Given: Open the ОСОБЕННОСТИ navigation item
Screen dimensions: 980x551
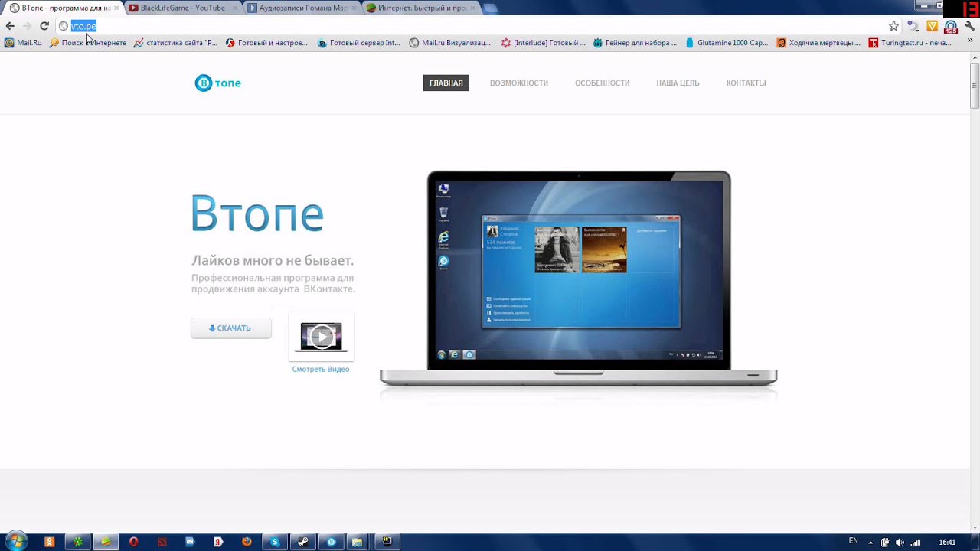Looking at the screenshot, I should pos(602,83).
